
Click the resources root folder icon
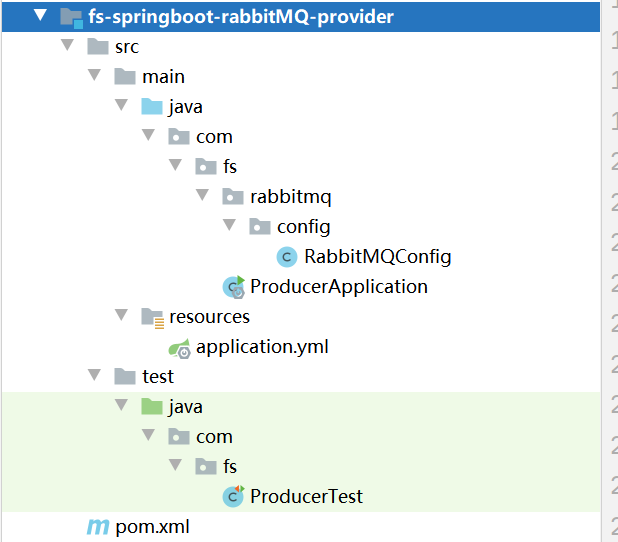tap(153, 318)
